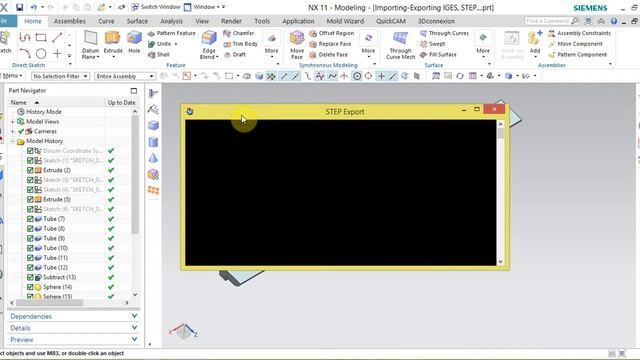Open the No Selection Filter dropdown

coord(60,76)
